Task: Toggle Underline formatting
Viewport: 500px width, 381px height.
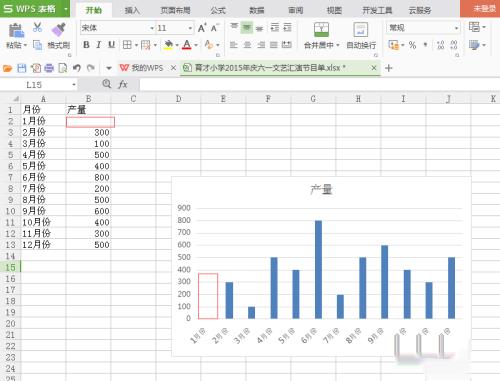Action: pos(112,45)
